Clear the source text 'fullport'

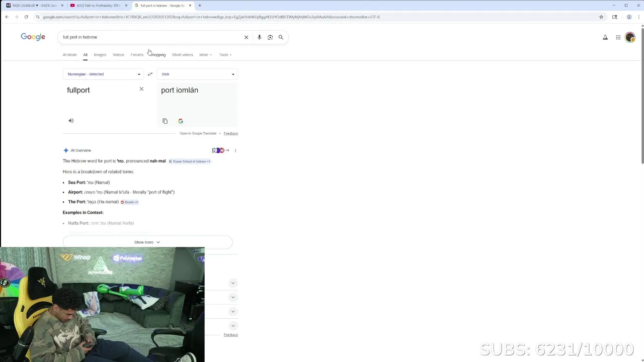click(x=141, y=89)
